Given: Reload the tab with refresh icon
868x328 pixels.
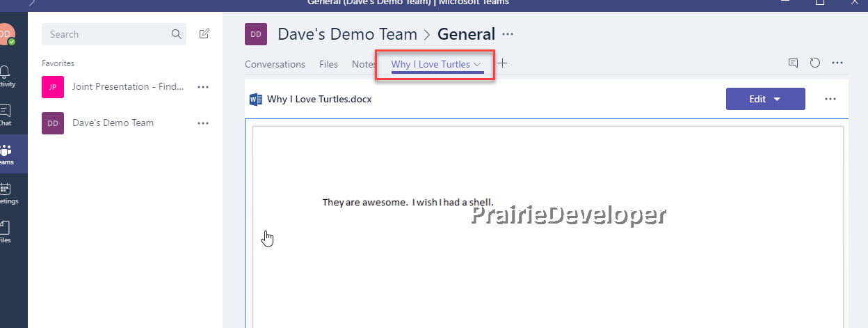Looking at the screenshot, I should coord(815,63).
